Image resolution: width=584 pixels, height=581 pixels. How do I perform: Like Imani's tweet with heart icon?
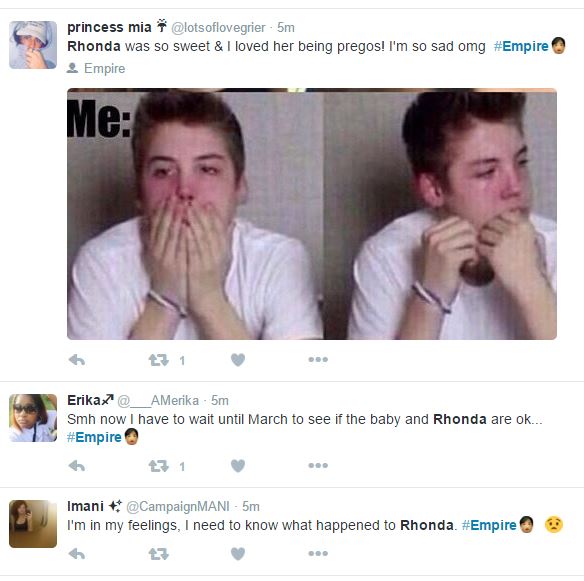click(x=238, y=553)
